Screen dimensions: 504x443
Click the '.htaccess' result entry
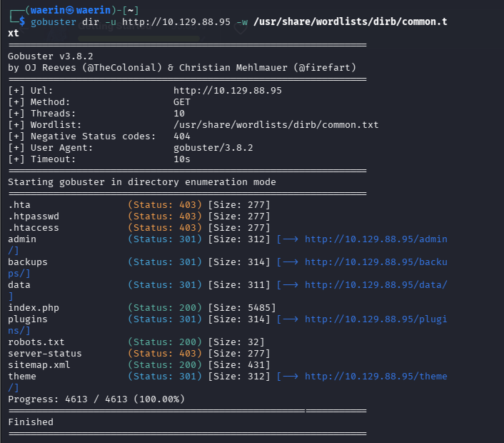34,228
